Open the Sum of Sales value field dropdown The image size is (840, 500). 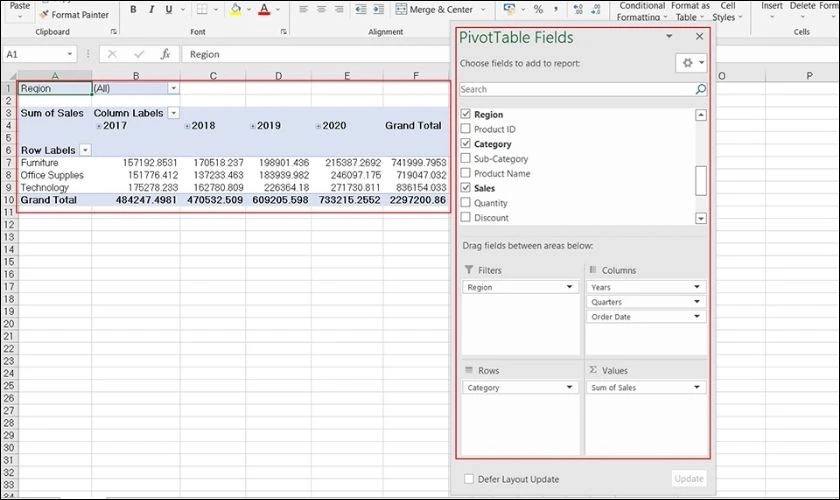[696, 387]
